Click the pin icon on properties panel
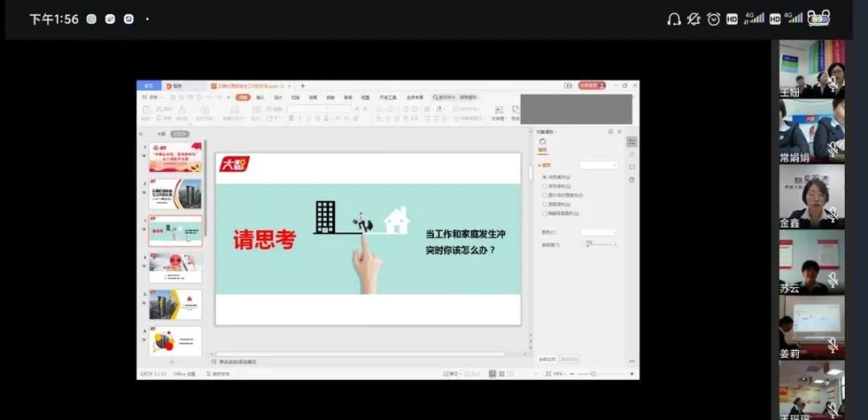 click(610, 132)
